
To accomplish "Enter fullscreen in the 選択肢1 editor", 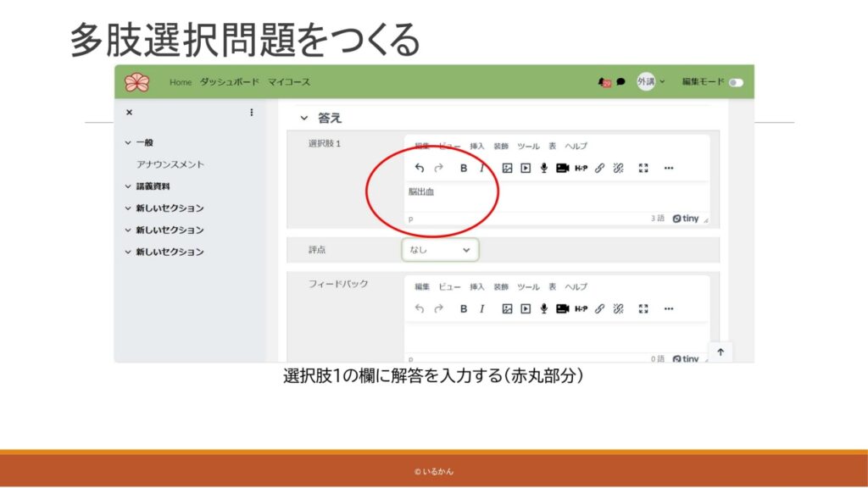I will [643, 168].
